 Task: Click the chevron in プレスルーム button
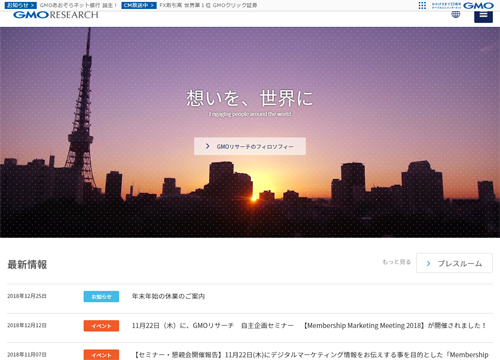click(x=428, y=263)
